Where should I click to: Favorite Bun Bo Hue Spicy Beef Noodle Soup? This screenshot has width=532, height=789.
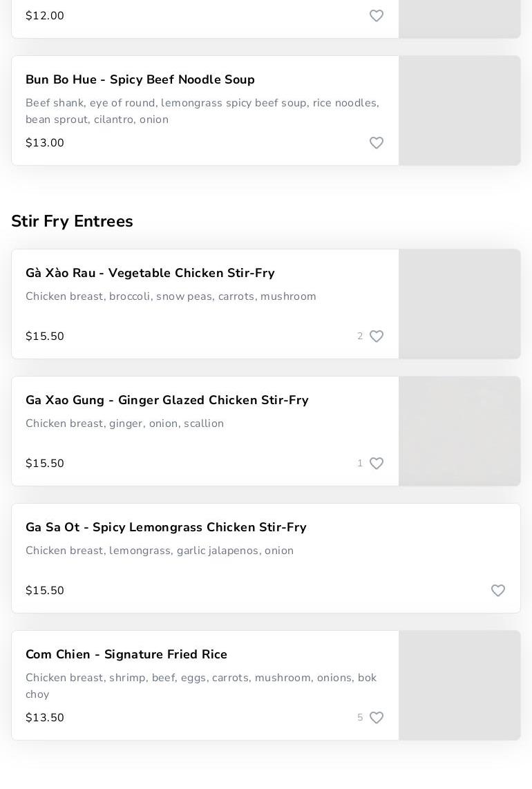[x=377, y=143]
